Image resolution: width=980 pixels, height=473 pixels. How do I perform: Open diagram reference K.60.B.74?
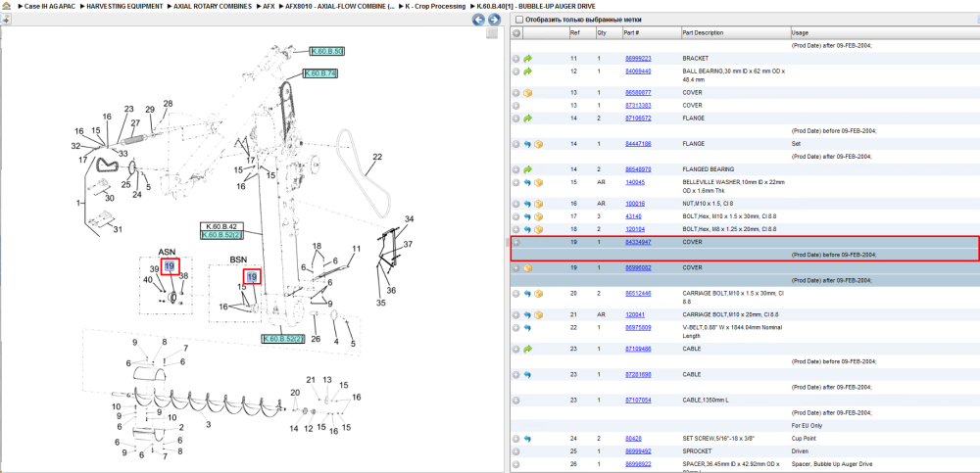tap(320, 73)
